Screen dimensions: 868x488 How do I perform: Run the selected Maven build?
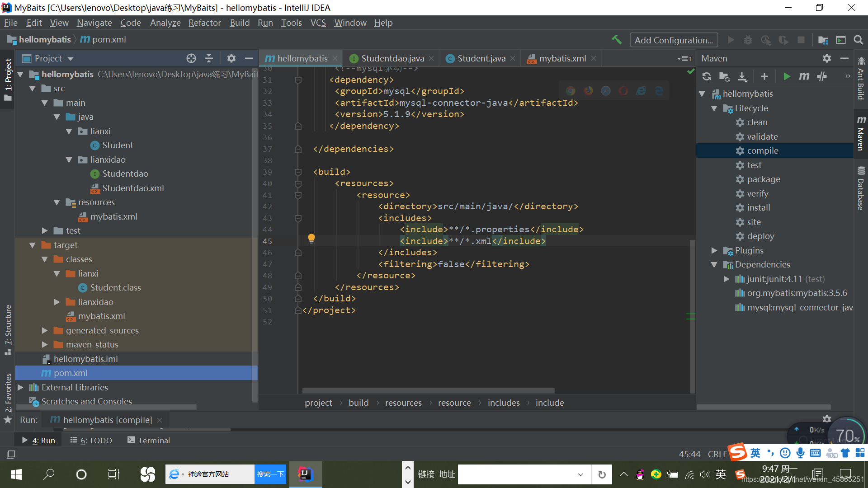(x=787, y=76)
